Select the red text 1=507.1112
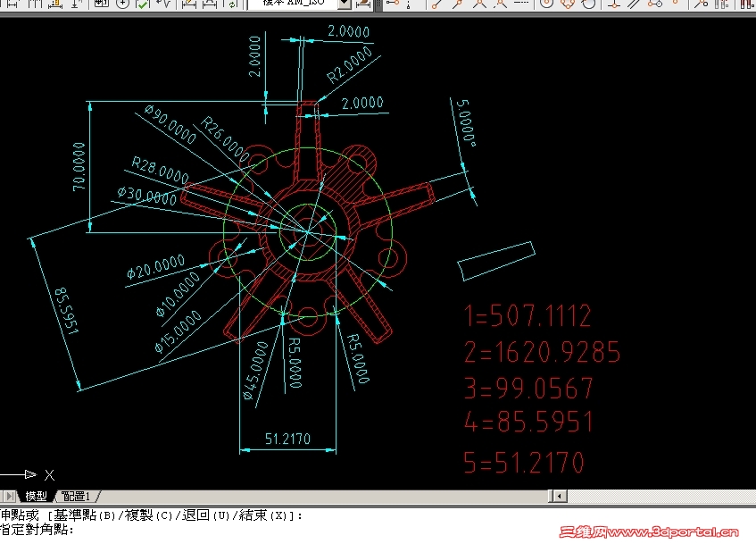 point(527,315)
